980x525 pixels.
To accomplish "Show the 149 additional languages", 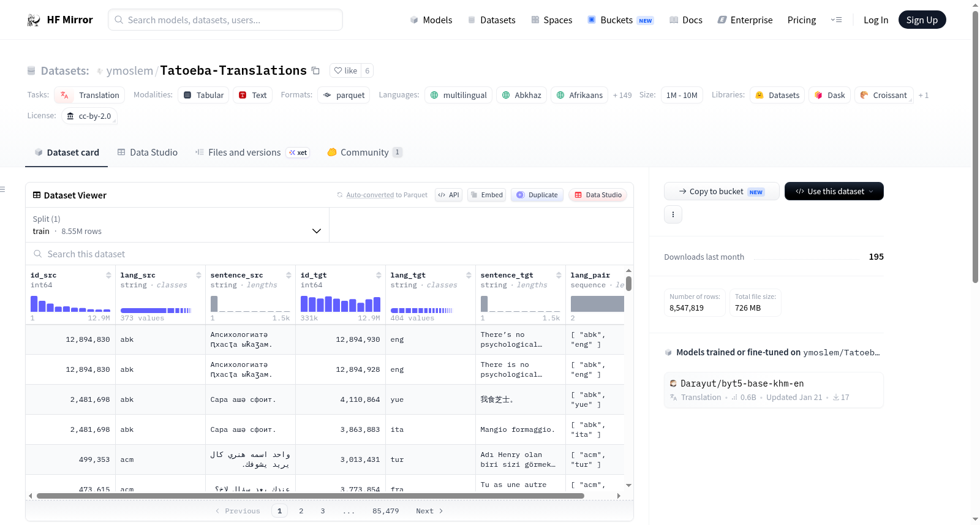I will [x=622, y=96].
